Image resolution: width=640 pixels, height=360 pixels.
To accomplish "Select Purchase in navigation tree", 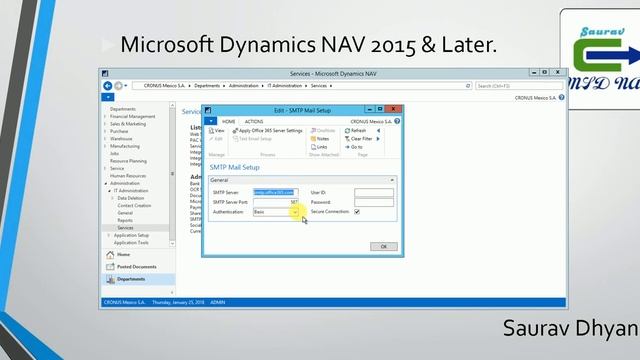I will coord(119,131).
